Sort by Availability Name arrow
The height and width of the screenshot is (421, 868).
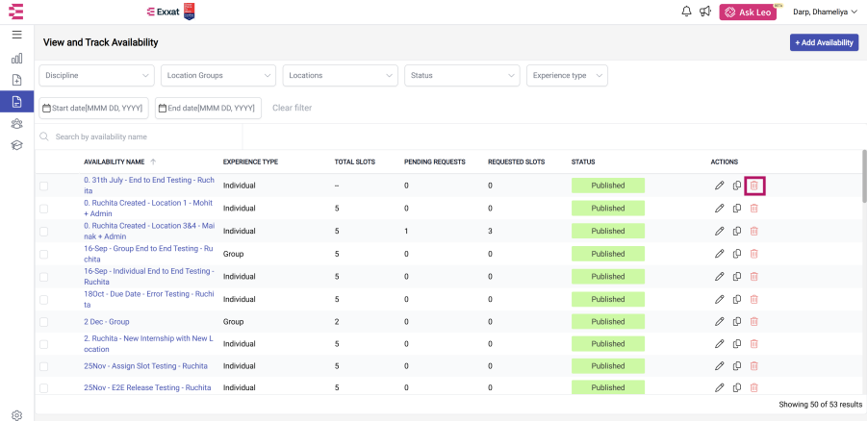point(153,162)
